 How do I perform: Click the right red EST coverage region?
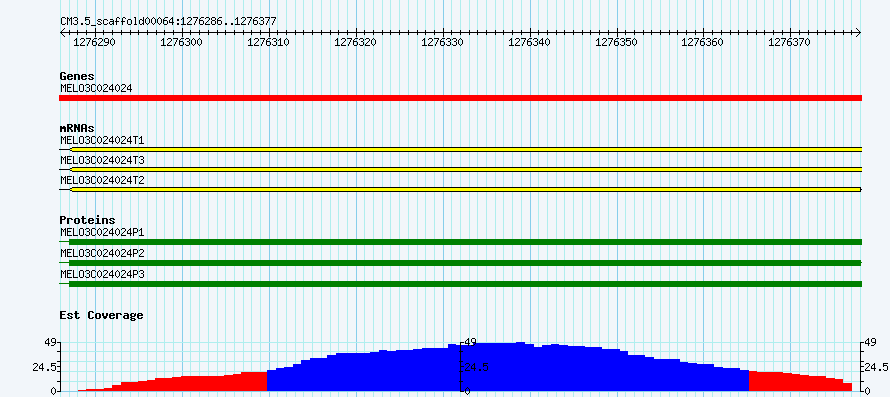click(800, 382)
